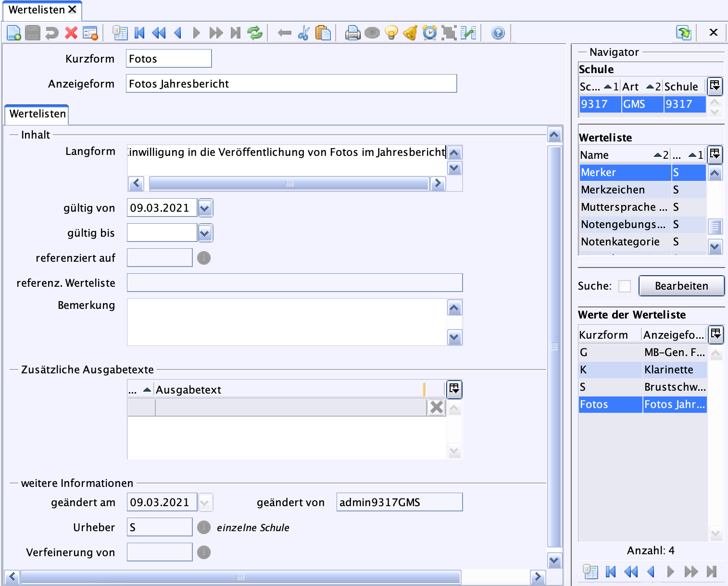
Task: Click the blue help question mark icon
Action: pos(498,33)
